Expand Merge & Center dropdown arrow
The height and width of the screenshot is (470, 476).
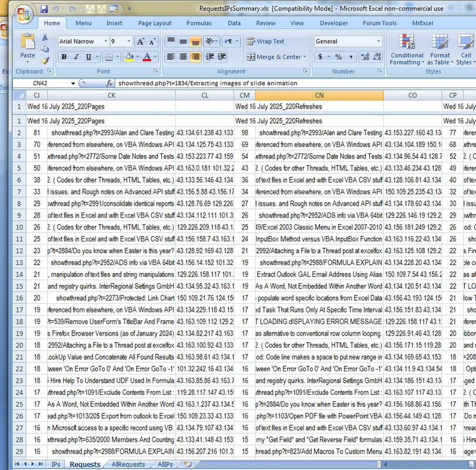(305, 57)
